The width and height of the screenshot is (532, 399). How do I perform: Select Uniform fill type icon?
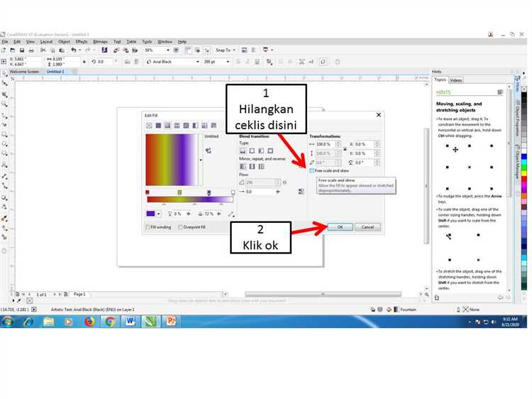[158, 126]
